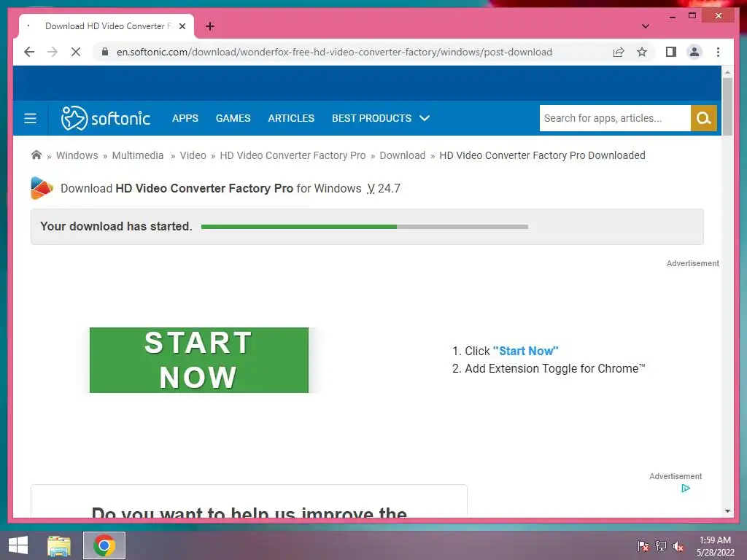Open a new tab
This screenshot has width=747, height=560.
click(x=210, y=26)
